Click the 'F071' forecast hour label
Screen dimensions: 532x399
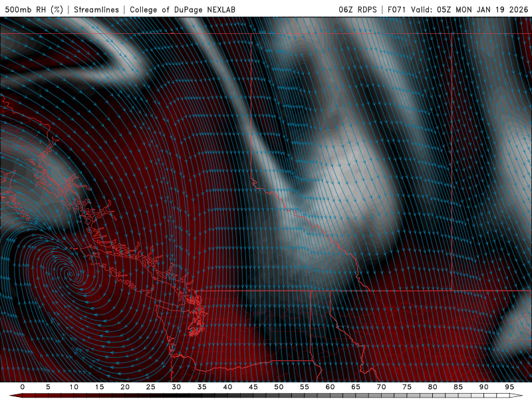[x=396, y=9]
